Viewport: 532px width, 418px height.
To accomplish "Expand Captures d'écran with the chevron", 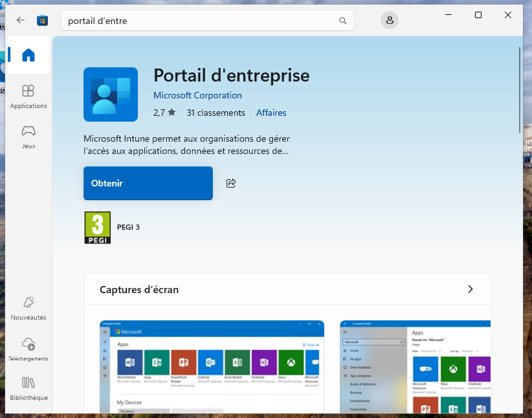I will click(x=471, y=289).
